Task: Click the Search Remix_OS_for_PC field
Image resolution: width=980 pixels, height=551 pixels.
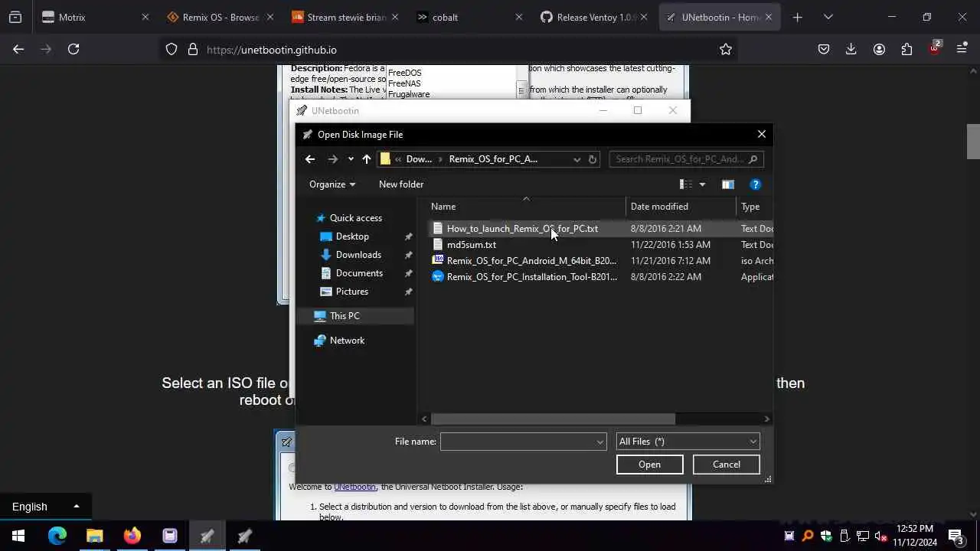Action: [x=686, y=159]
